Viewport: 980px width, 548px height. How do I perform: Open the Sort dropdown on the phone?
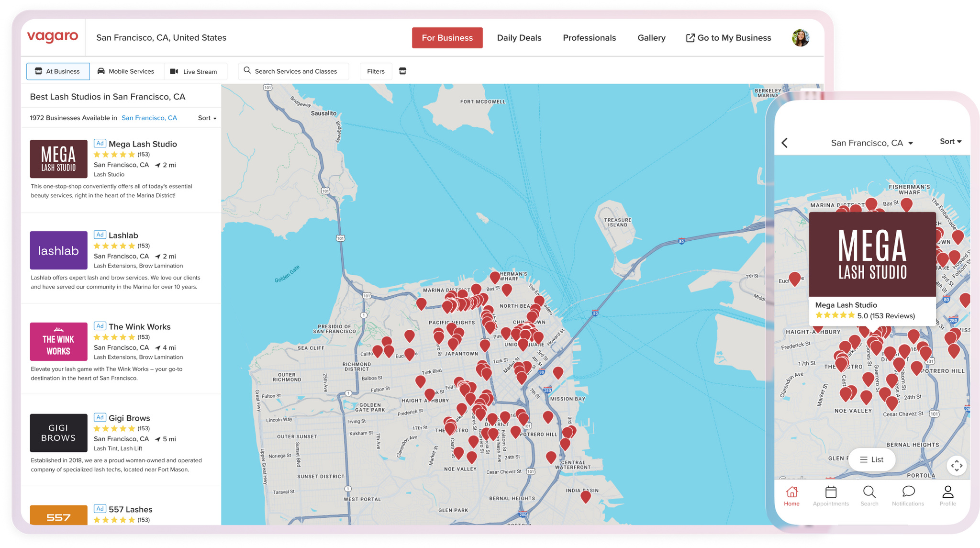950,142
